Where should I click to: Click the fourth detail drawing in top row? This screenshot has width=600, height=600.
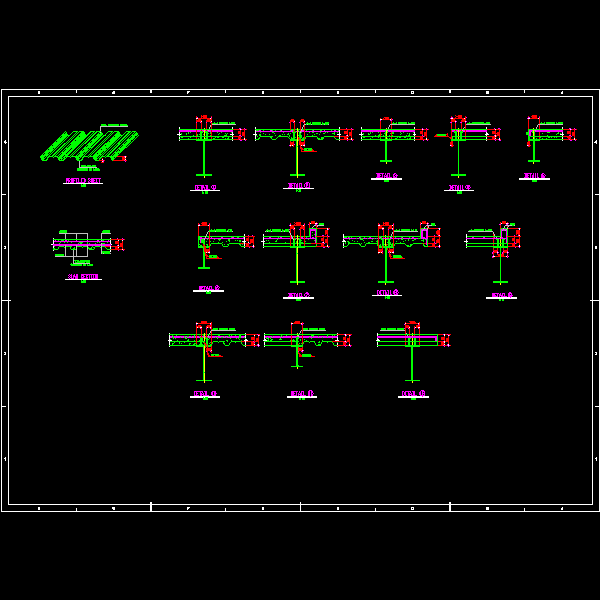[462, 138]
